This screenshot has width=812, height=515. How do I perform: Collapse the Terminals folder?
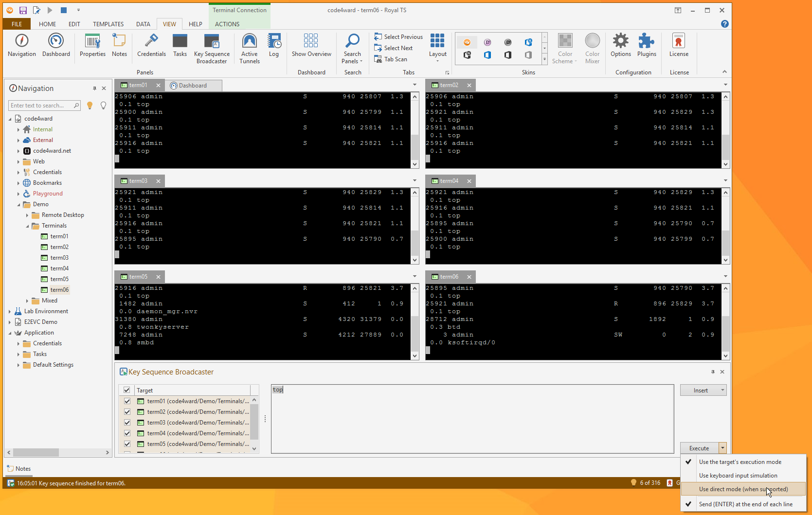tap(28, 225)
